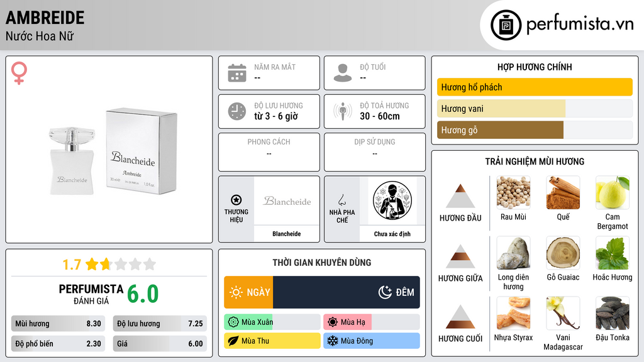Click the Long diên hương ambergris image
This screenshot has width=644, height=362.
[x=513, y=253]
